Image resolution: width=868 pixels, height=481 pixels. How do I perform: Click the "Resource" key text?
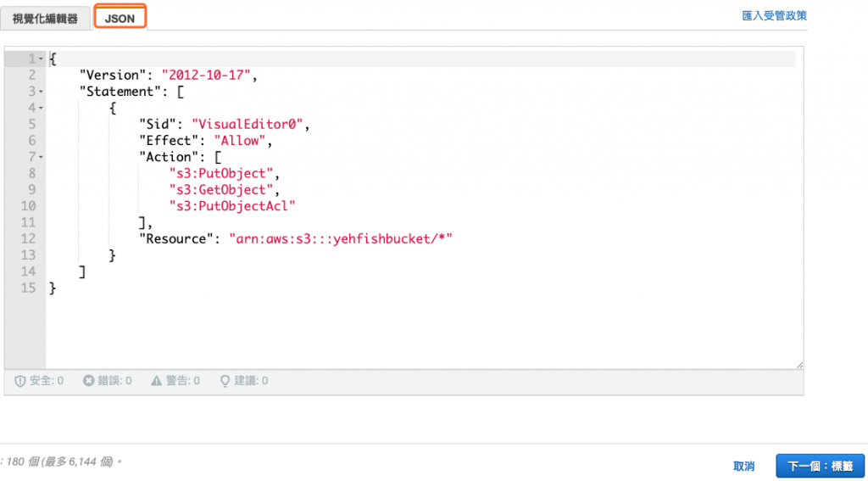point(176,239)
